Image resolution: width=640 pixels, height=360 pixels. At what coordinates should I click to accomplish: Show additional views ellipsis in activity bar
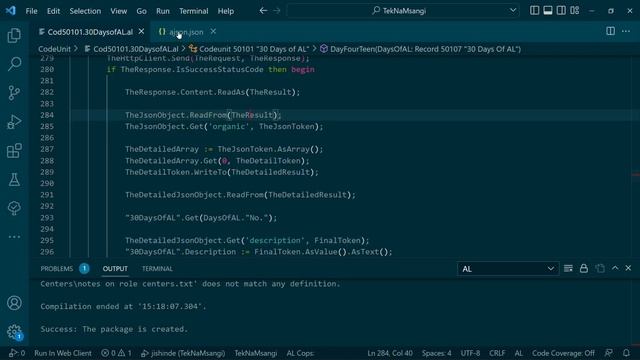[x=14, y=237]
